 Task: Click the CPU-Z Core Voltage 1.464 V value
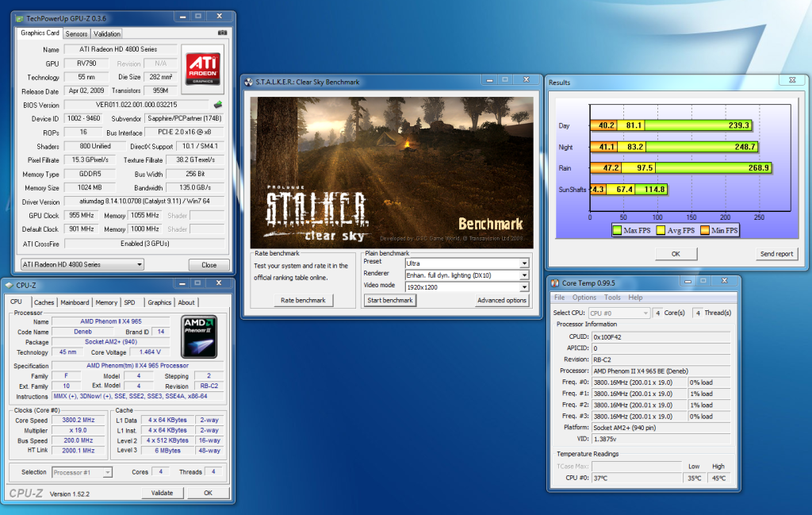click(x=150, y=352)
